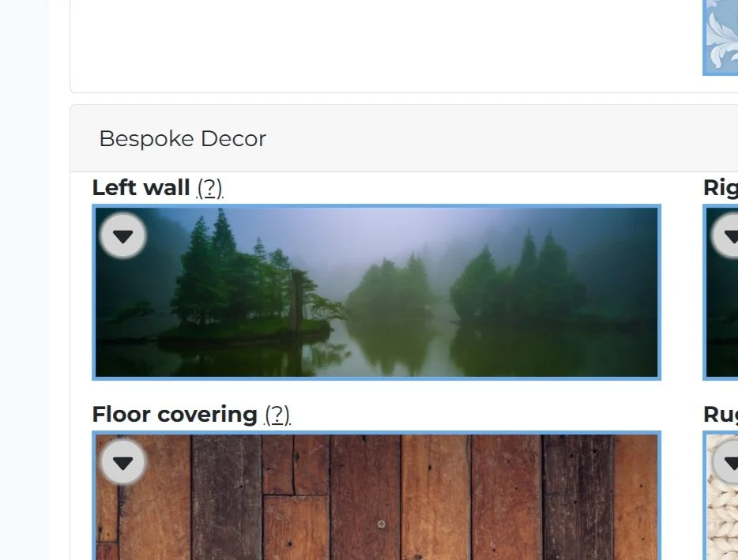This screenshot has height=560, width=738.
Task: Click the Floor covering label text
Action: (x=175, y=415)
